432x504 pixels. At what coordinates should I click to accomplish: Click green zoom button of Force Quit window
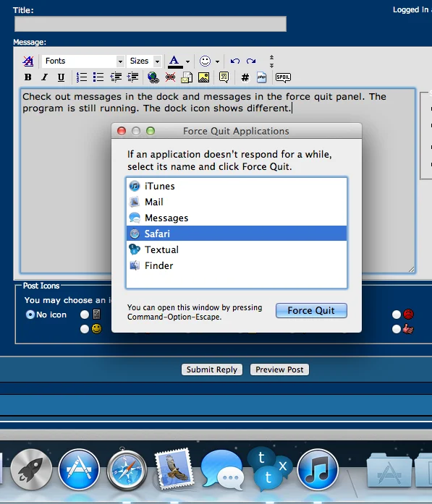[151, 131]
